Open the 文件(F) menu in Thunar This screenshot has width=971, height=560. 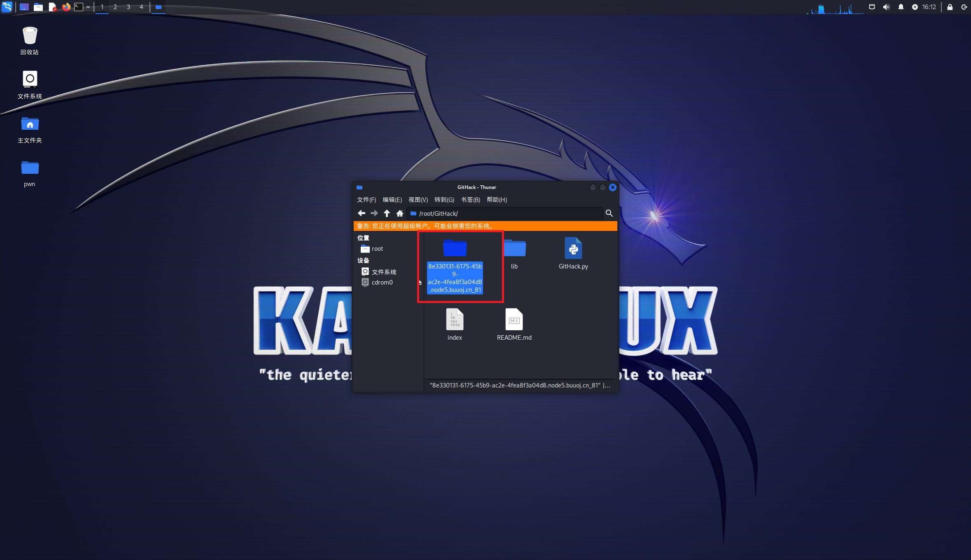[x=366, y=200]
